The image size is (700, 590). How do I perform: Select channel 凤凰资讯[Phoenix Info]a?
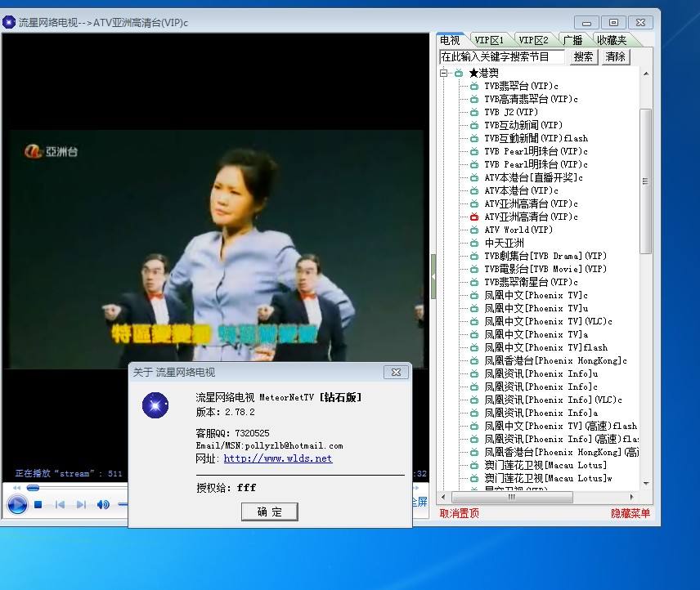541,413
